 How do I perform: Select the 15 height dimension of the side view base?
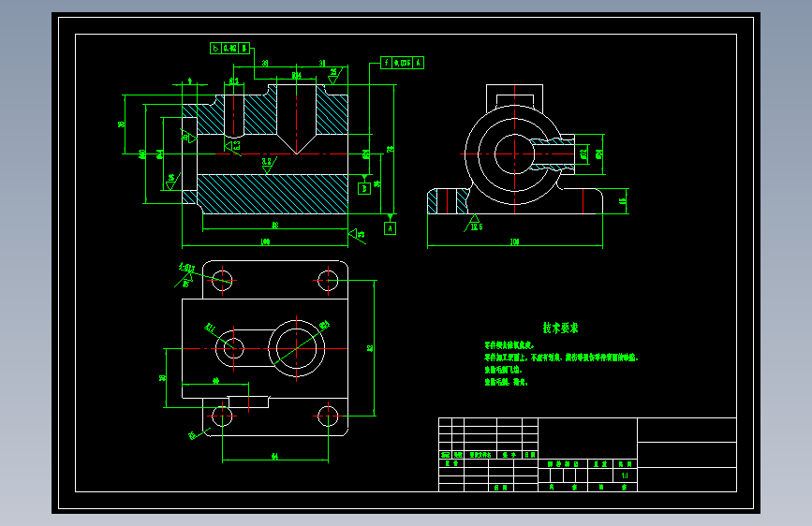(x=623, y=200)
